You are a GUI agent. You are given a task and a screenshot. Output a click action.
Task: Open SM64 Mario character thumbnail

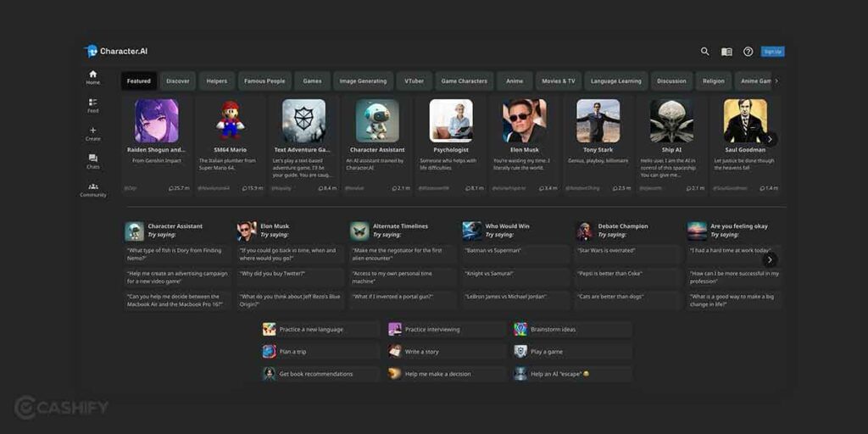(231, 120)
